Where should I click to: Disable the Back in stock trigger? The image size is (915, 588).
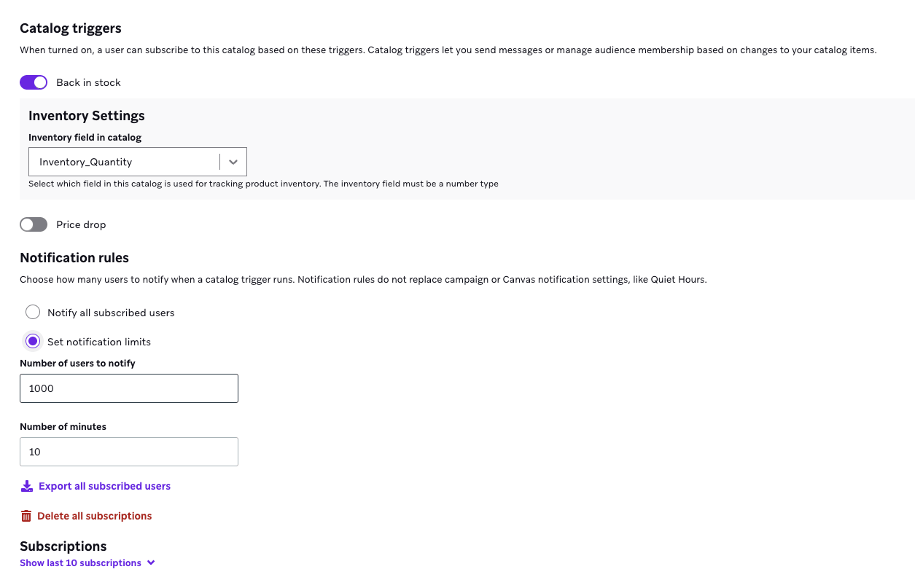[33, 82]
